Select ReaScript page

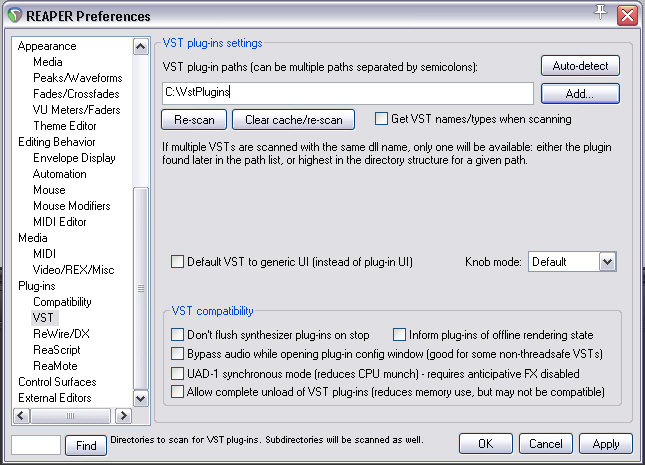click(x=57, y=350)
